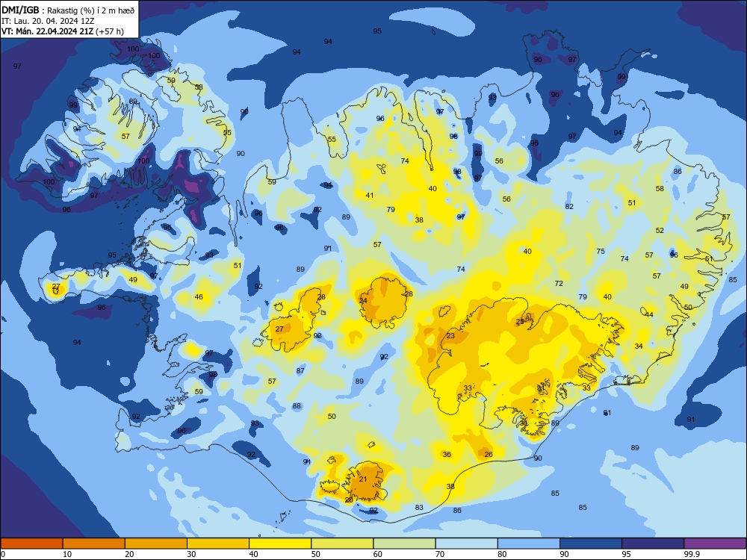The width and height of the screenshot is (747, 560).
Task: Click the map value '72' in the east
Action: click(x=559, y=283)
